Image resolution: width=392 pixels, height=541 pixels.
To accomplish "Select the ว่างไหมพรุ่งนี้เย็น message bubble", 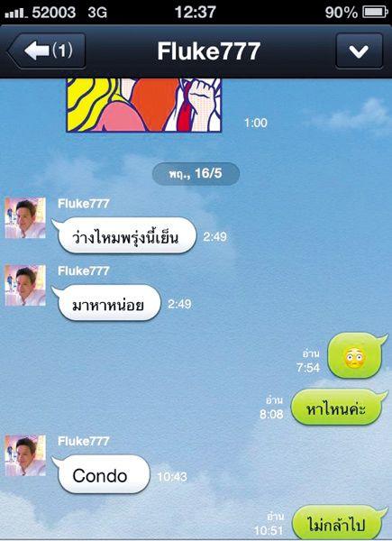I will tap(124, 236).
